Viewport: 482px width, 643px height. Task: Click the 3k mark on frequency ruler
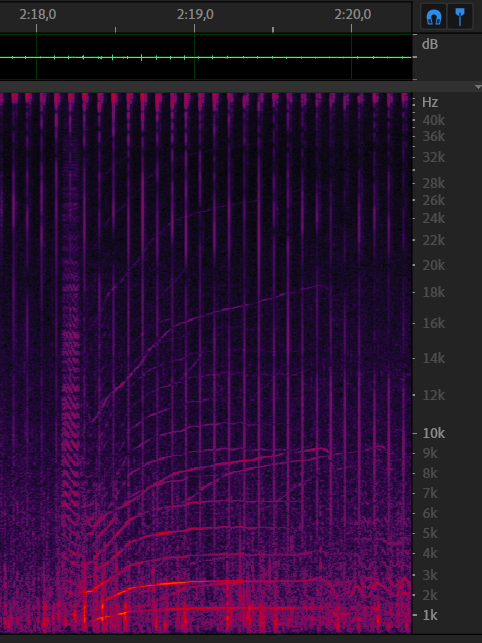click(430, 575)
